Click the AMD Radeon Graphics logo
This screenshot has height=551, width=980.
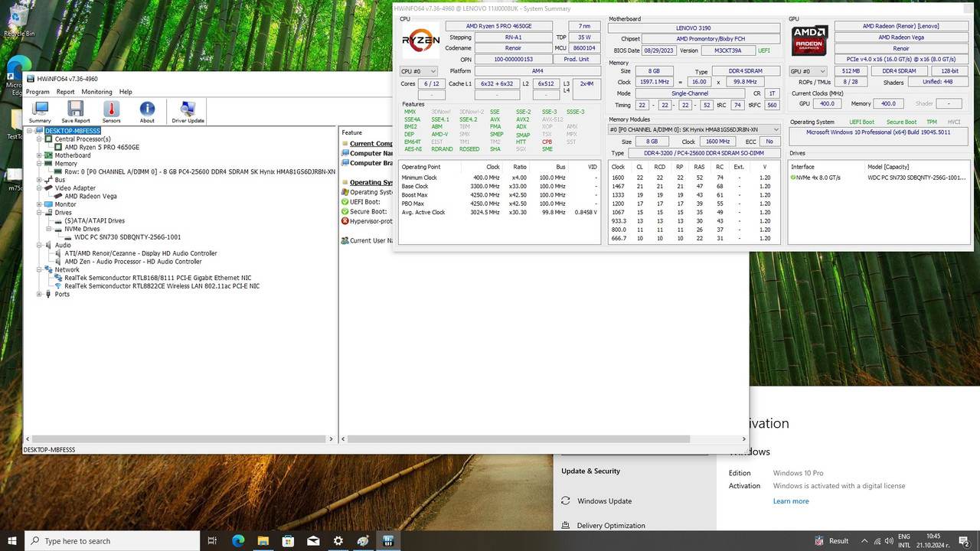tap(809, 41)
